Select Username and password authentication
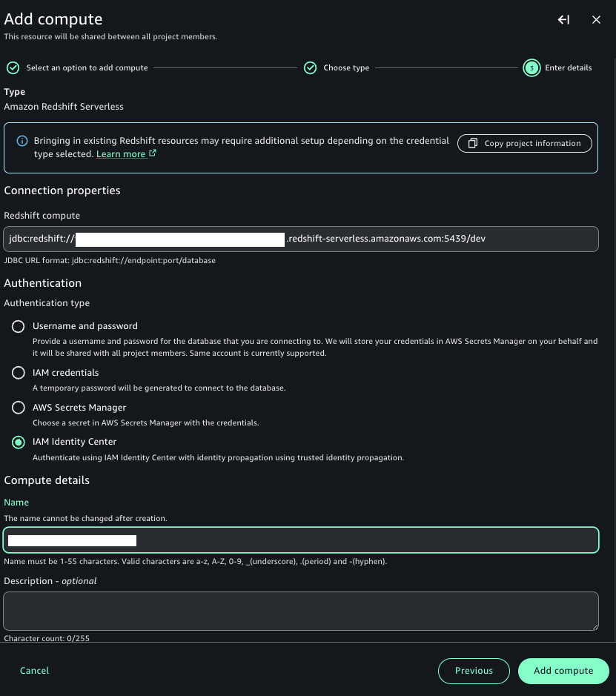The height and width of the screenshot is (696, 616). (x=19, y=326)
